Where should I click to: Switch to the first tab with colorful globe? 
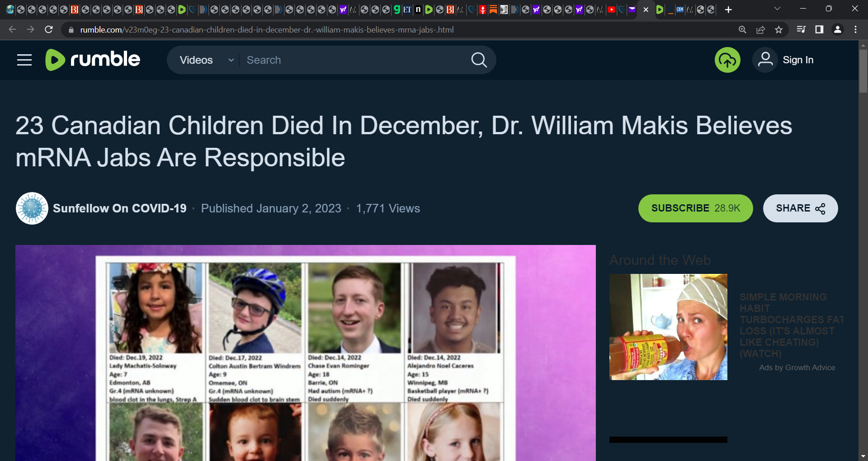[10, 9]
